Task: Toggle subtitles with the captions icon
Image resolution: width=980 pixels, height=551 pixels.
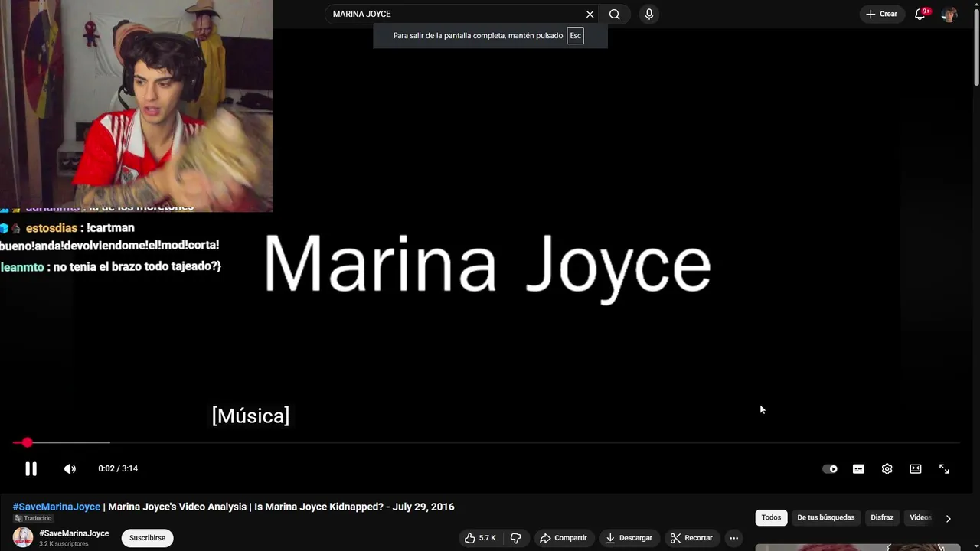Action: point(858,469)
